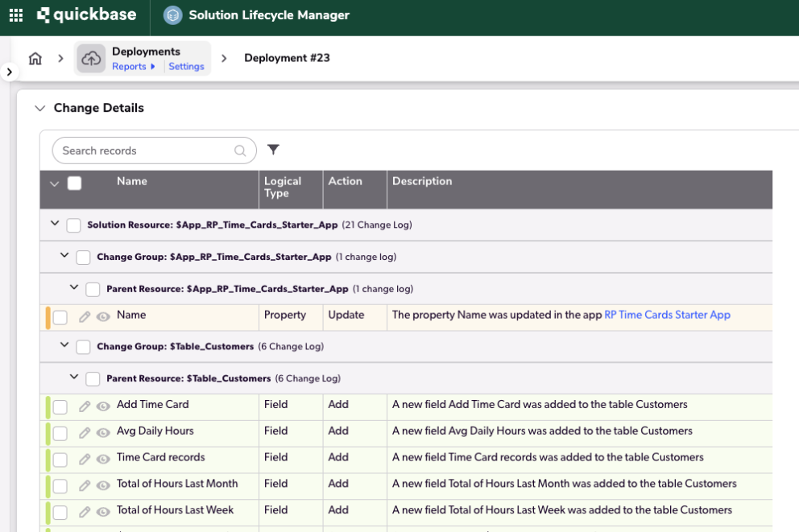Click the filter funnel icon

pos(273,150)
